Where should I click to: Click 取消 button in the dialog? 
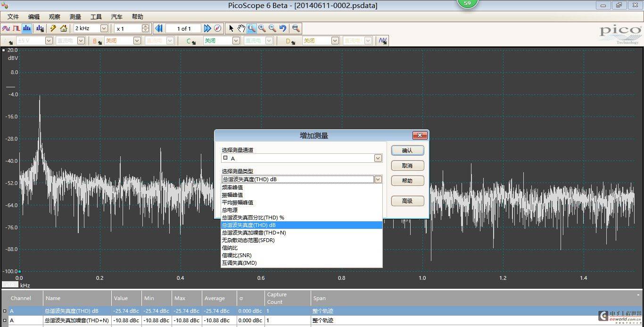click(407, 166)
